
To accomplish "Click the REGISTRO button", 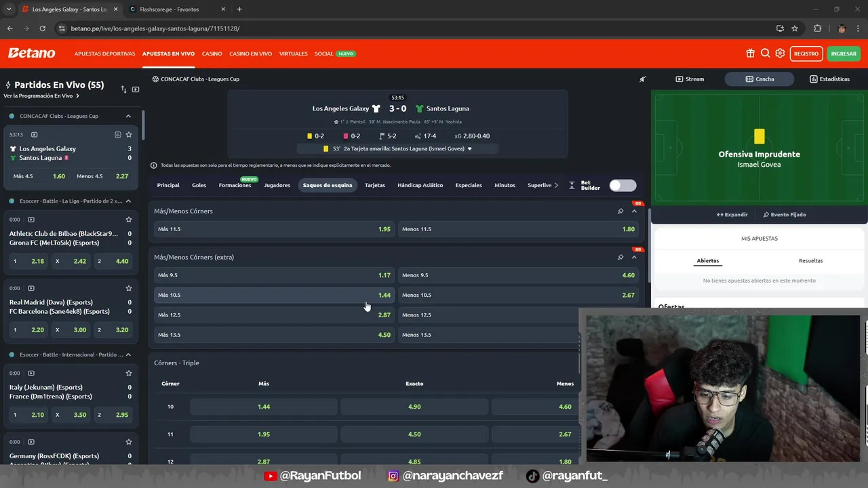I will (x=806, y=54).
